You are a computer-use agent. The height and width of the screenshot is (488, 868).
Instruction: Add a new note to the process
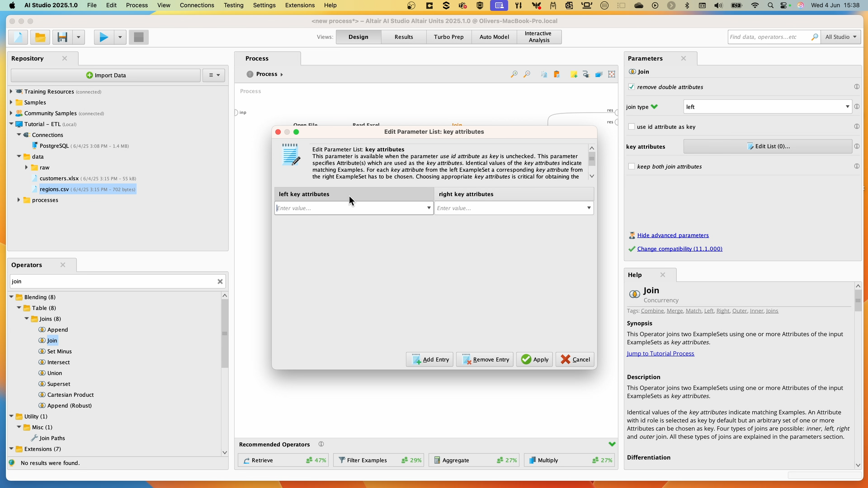pos(573,74)
